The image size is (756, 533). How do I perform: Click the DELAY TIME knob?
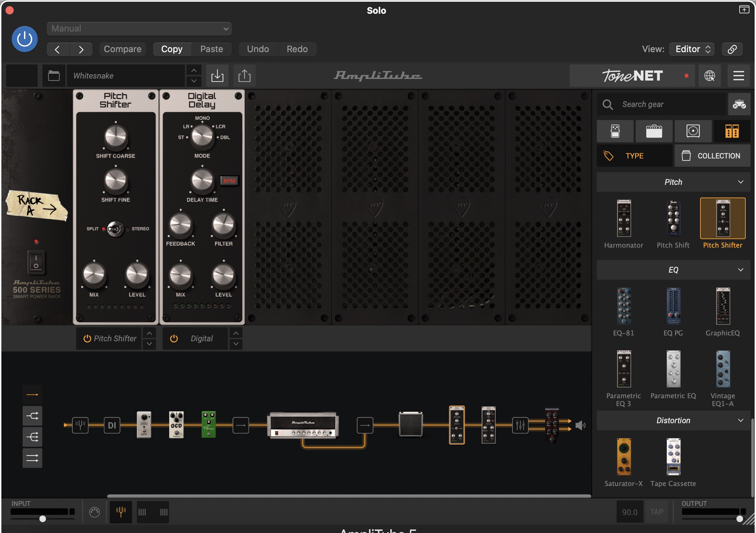(x=202, y=181)
